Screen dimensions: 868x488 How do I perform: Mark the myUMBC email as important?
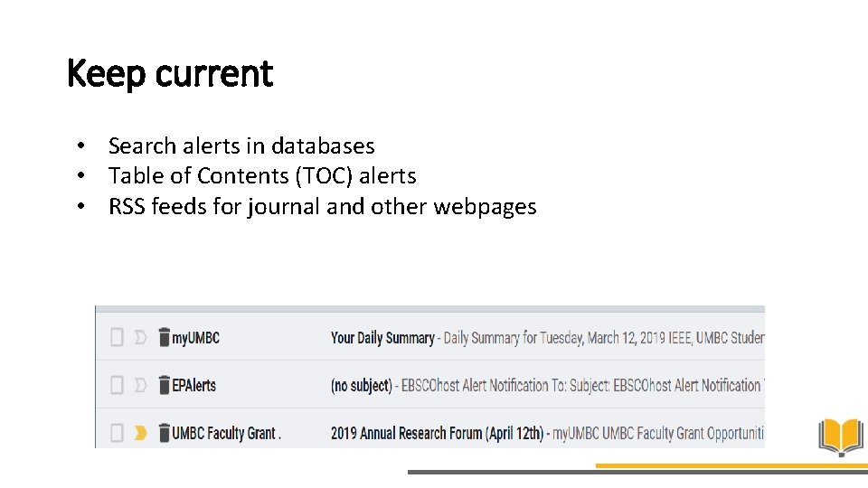pos(140,338)
